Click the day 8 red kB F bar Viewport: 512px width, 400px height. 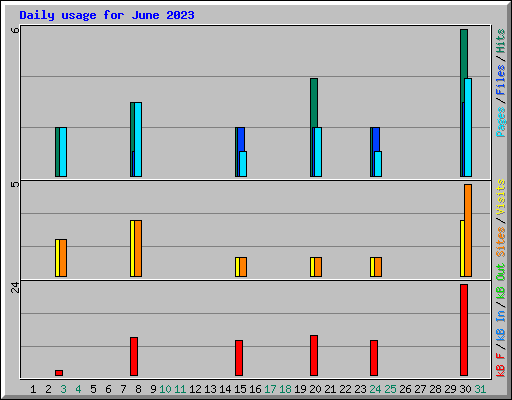click(x=134, y=356)
